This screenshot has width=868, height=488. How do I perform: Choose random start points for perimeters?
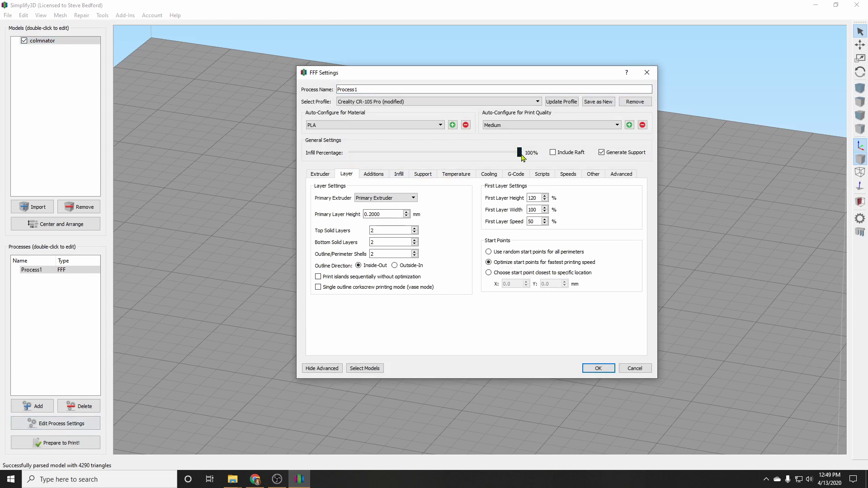click(489, 252)
